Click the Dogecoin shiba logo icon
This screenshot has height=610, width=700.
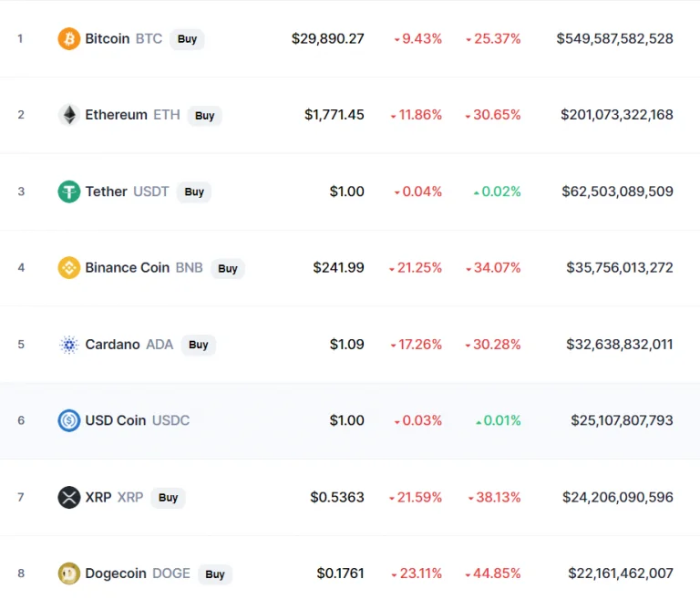(x=69, y=574)
